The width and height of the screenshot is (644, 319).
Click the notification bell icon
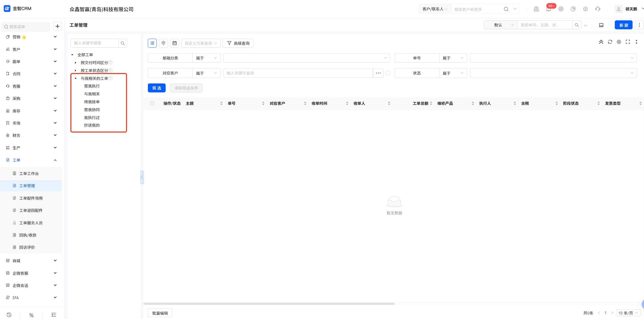(548, 9)
